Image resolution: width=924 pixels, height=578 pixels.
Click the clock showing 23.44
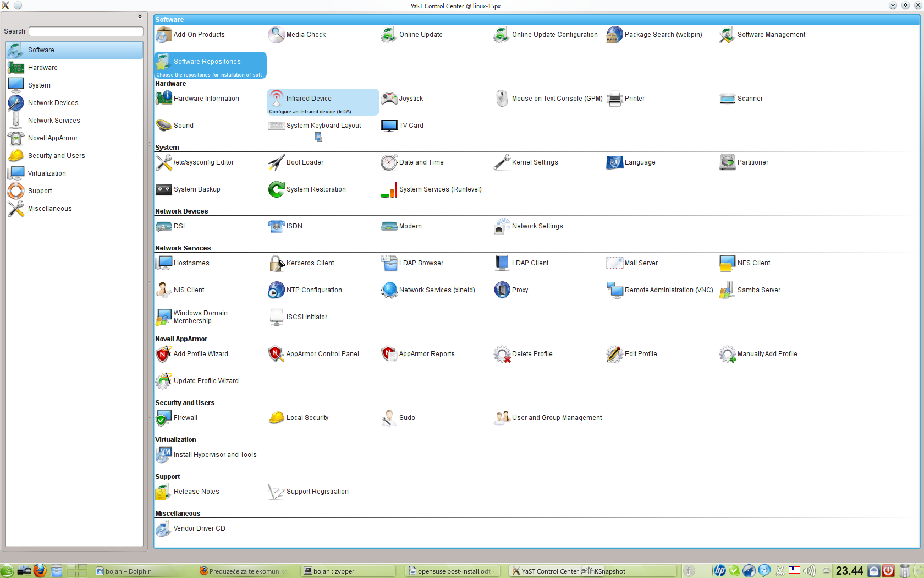click(849, 571)
